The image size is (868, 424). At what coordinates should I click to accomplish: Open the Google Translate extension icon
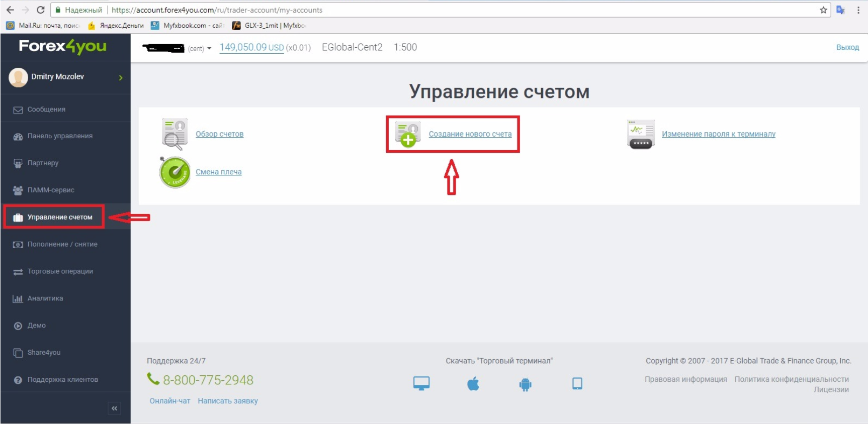(x=840, y=10)
